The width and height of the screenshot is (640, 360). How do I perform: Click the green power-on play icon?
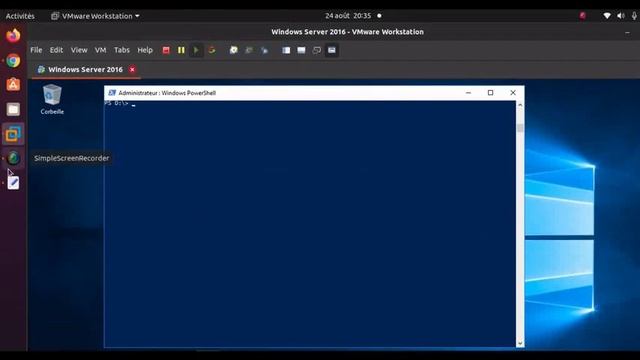click(x=196, y=50)
